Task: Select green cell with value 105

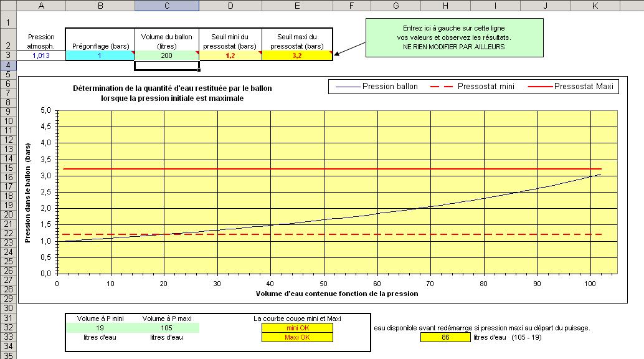Action: (x=167, y=328)
